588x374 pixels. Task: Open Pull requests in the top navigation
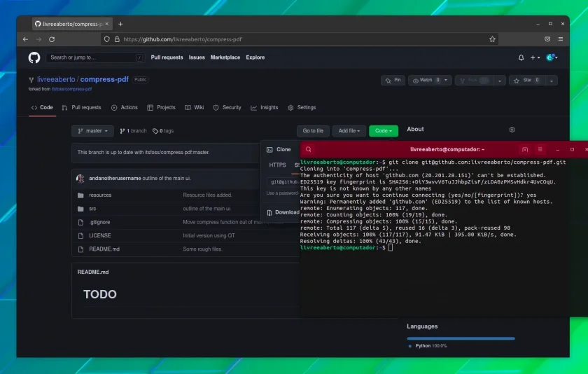click(167, 57)
